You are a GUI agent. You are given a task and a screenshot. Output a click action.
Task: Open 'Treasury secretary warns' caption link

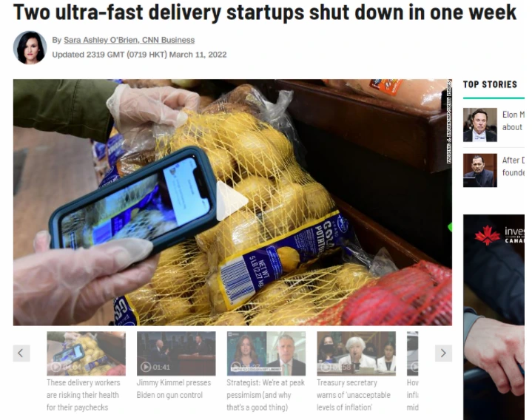354,395
